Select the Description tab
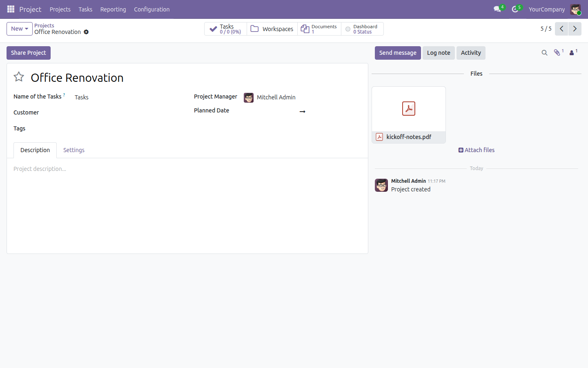Image resolution: width=588 pixels, height=368 pixels. 35,150
